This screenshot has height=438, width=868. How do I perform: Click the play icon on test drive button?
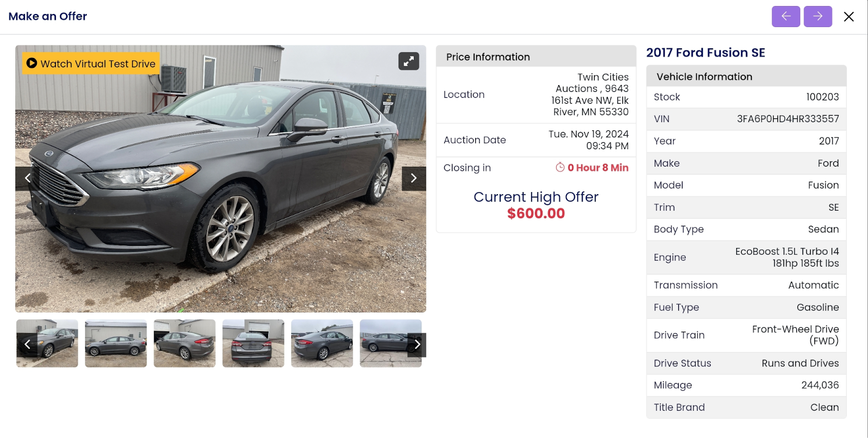point(32,64)
